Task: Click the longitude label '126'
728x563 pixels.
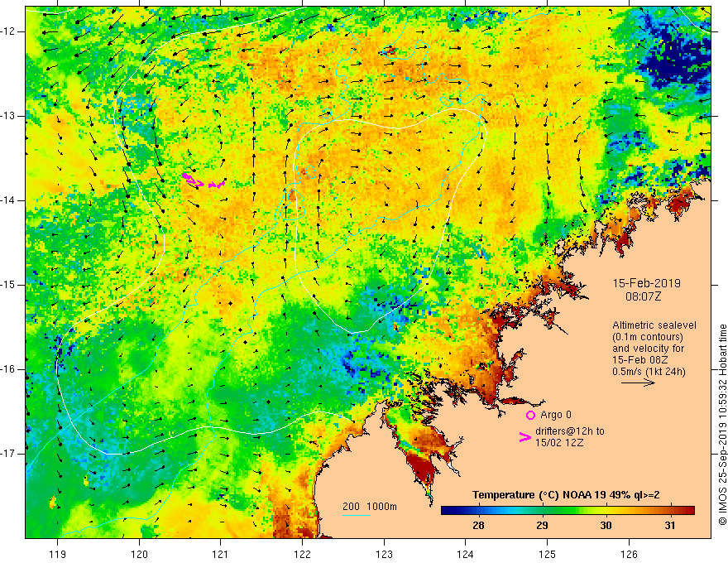Action: click(629, 554)
